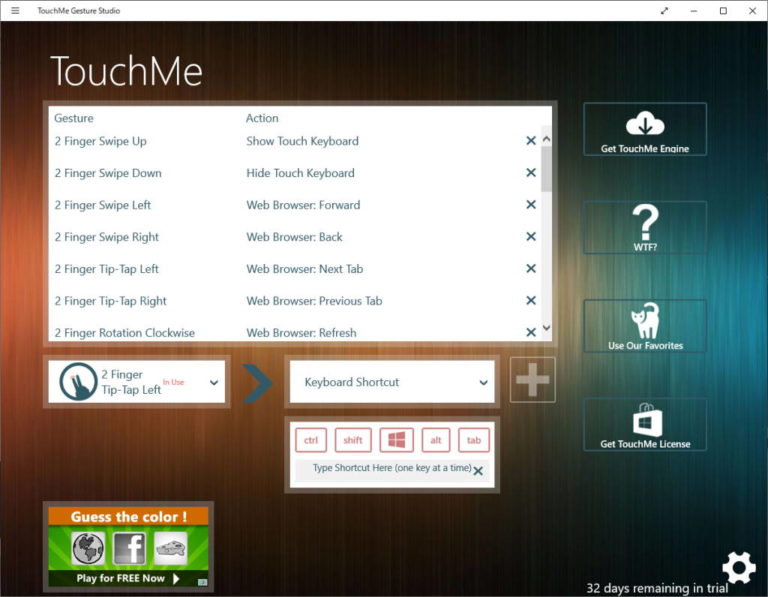
Task: Click the Action column header
Action: tap(262, 118)
